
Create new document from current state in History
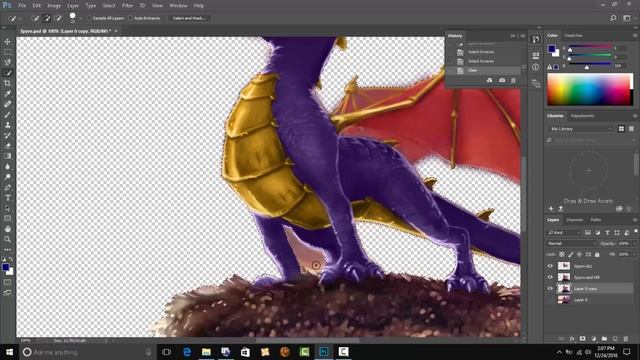pyautogui.click(x=489, y=80)
